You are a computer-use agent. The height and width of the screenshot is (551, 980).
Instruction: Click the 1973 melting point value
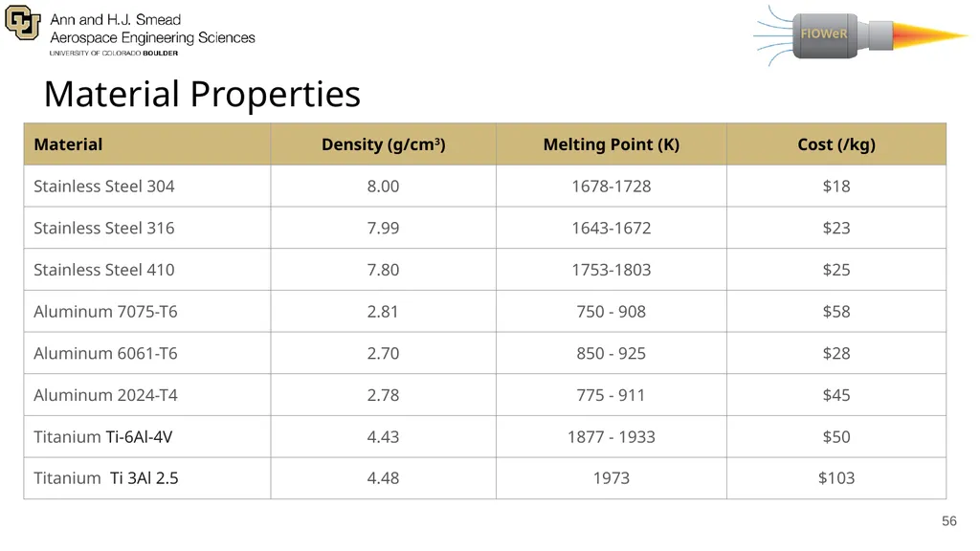pos(612,478)
